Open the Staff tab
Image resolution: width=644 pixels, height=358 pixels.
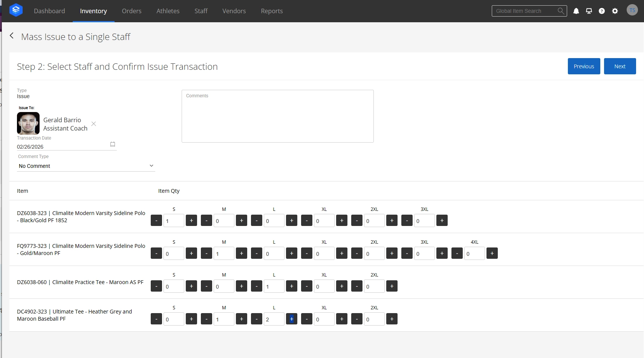201,11
